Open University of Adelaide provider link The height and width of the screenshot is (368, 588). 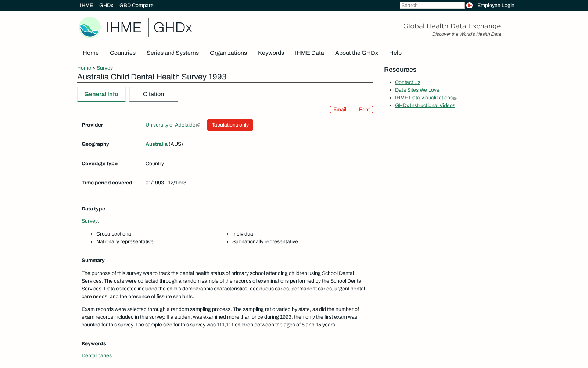(x=171, y=125)
